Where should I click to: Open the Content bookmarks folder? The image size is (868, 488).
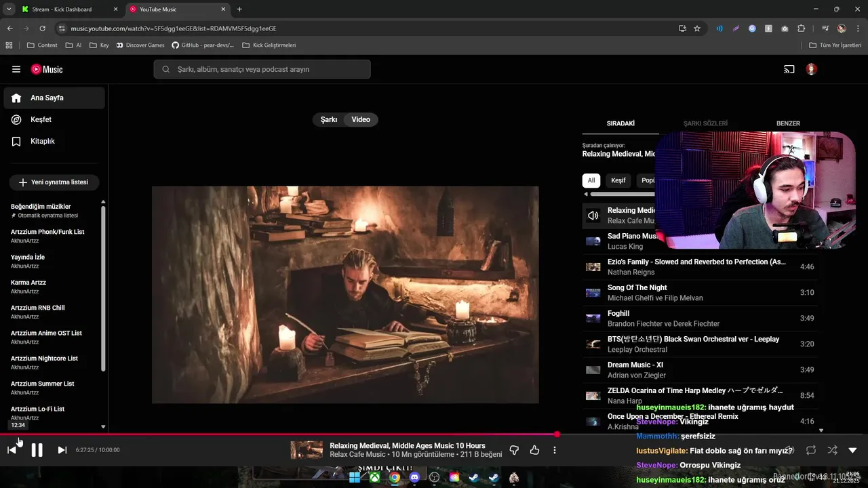click(42, 45)
